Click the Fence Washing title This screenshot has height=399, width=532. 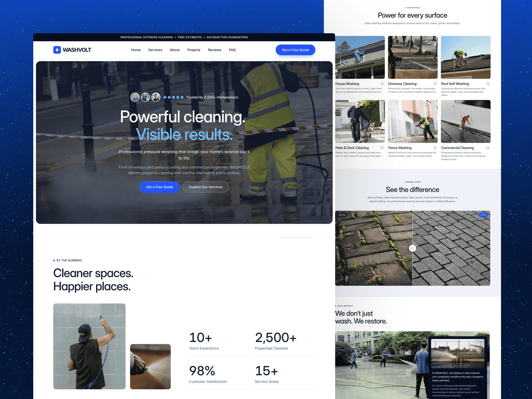pyautogui.click(x=400, y=148)
